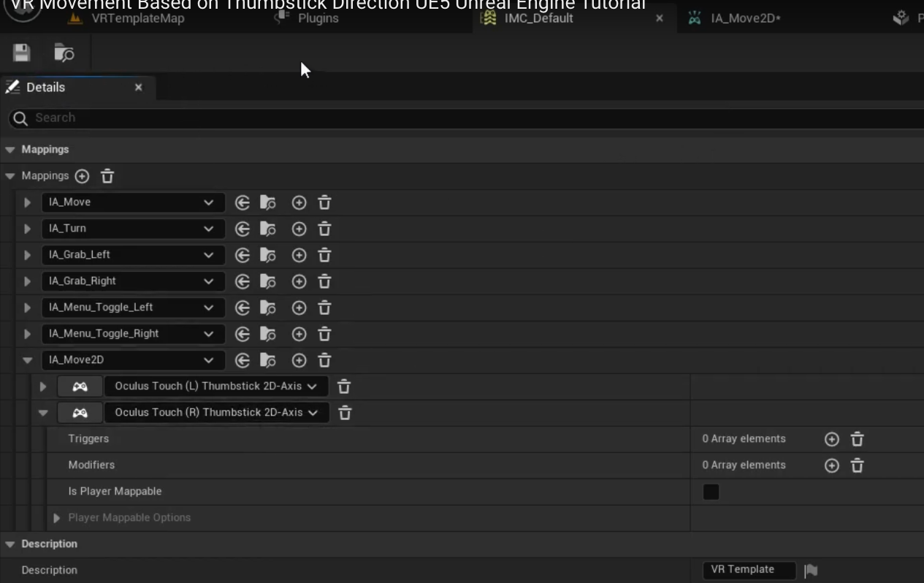
Task: Use selected asset arrow icon for IA_Grab_Right
Action: click(243, 281)
